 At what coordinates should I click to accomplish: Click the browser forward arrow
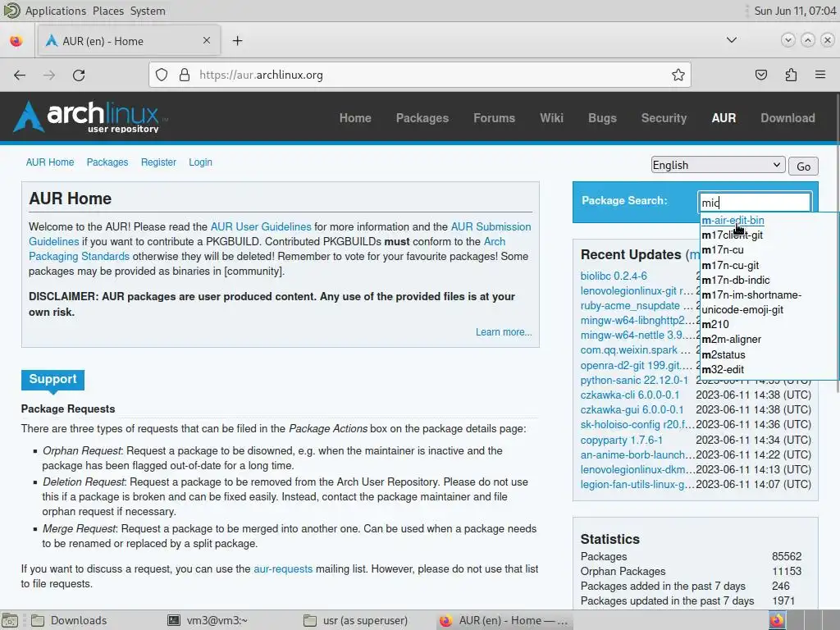(49, 75)
